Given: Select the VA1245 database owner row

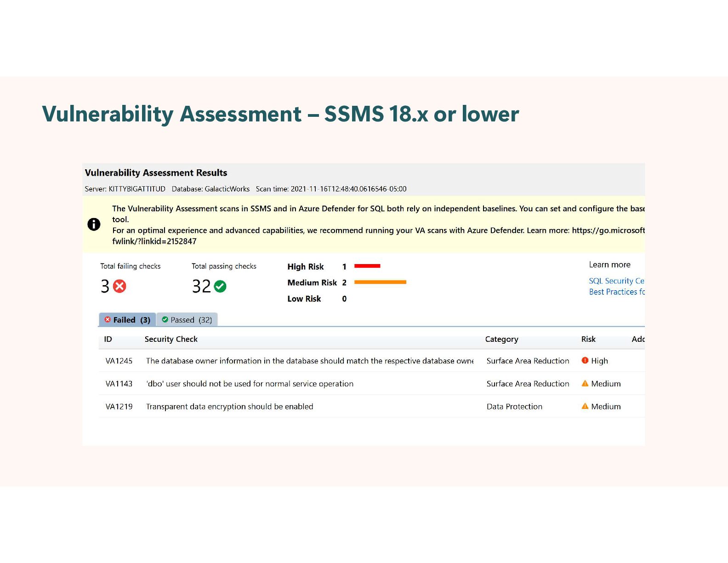Looking at the screenshot, I should click(372, 361).
